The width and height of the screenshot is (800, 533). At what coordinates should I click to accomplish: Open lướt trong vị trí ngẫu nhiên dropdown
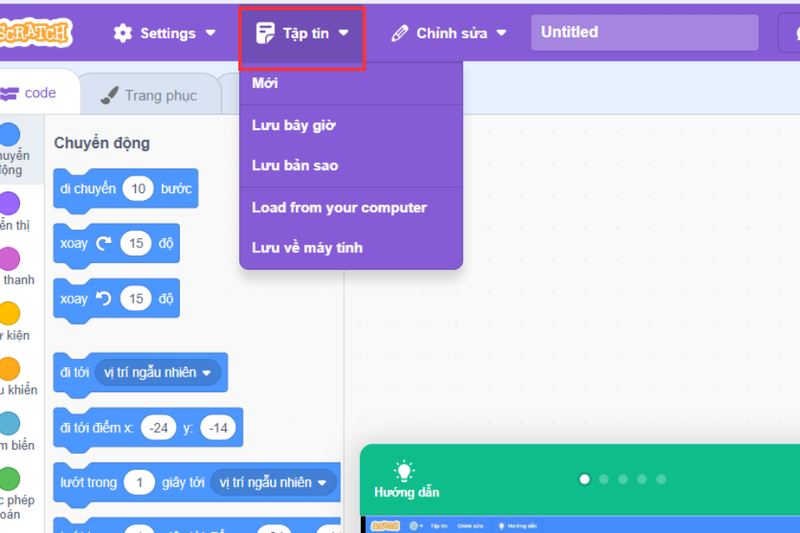tap(273, 482)
